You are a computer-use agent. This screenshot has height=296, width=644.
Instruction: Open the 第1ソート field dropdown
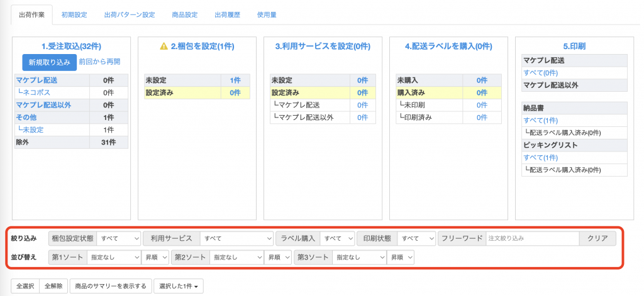(114, 258)
